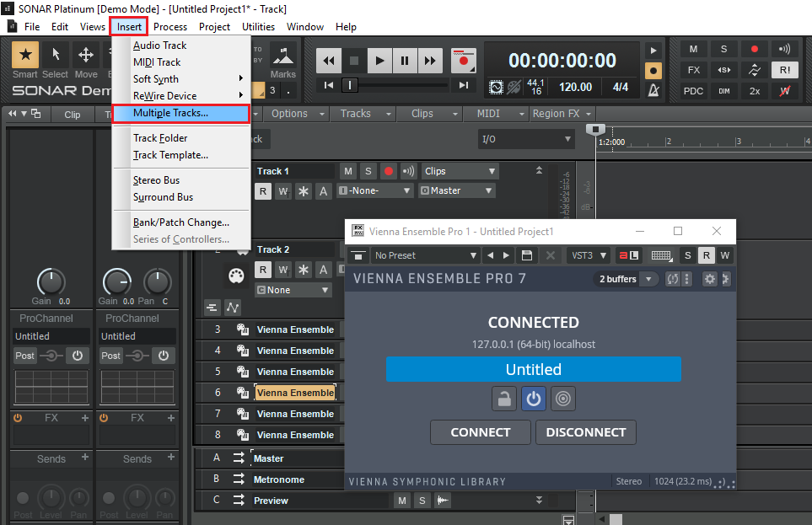Open Vienna Ensemble settings gear
Viewport: 812px width, 525px height.
(709, 280)
